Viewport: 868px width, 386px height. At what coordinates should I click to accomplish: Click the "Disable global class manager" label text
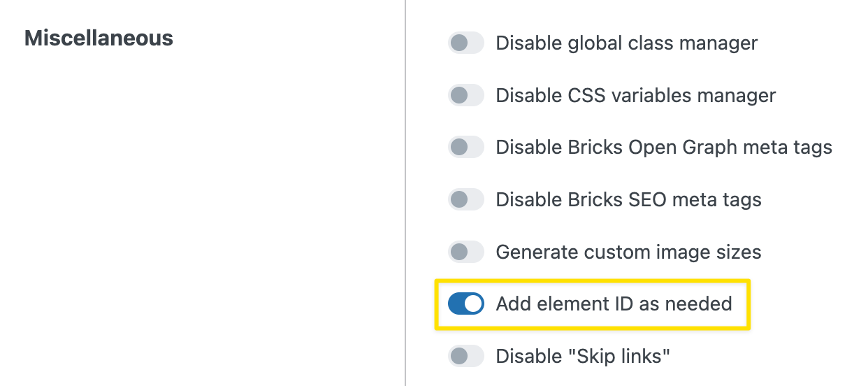(x=626, y=43)
